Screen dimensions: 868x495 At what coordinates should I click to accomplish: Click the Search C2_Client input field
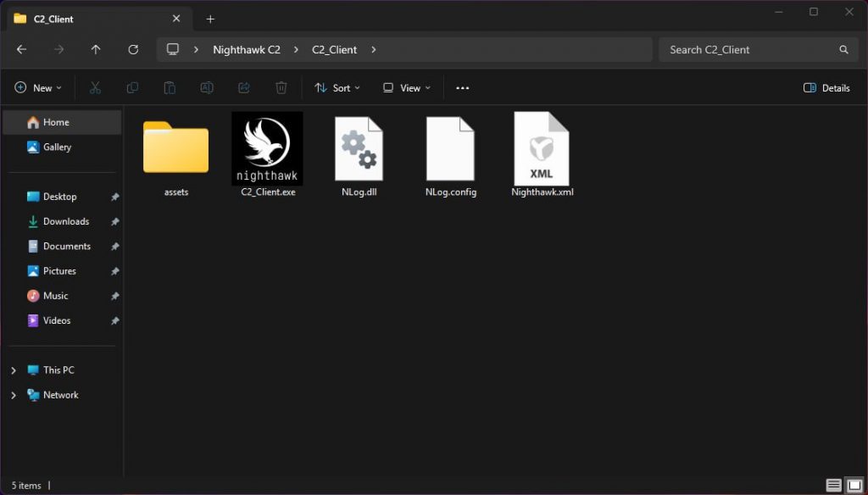pos(746,50)
